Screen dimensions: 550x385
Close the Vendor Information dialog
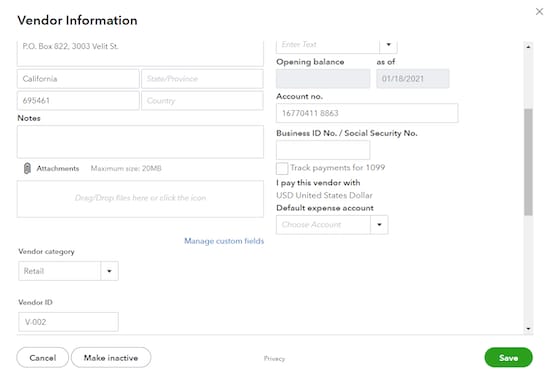coord(539,12)
